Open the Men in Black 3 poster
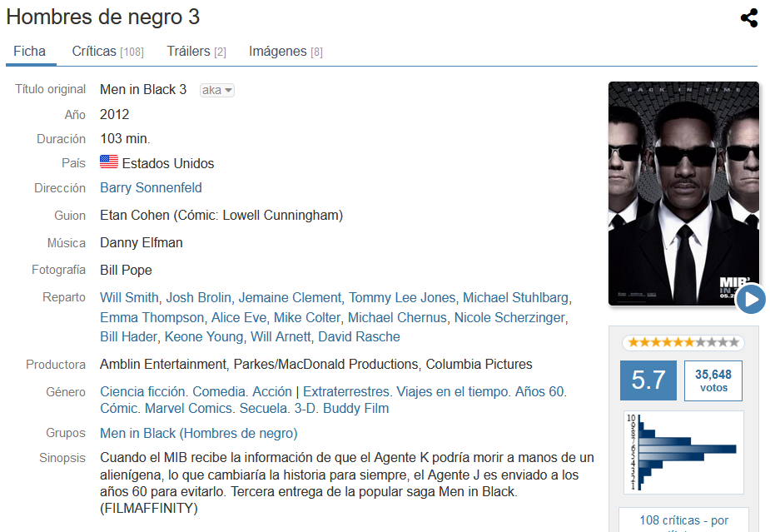The image size is (770, 532). [x=683, y=193]
